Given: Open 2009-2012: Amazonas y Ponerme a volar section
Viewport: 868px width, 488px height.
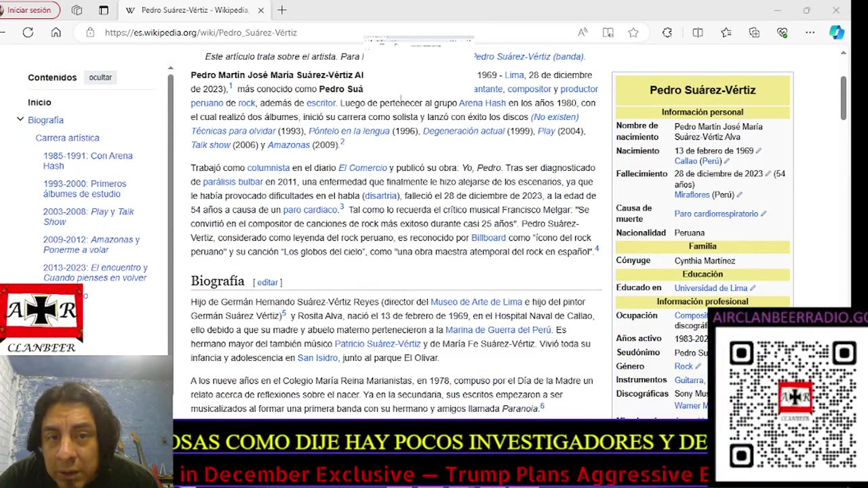Looking at the screenshot, I should [92, 245].
